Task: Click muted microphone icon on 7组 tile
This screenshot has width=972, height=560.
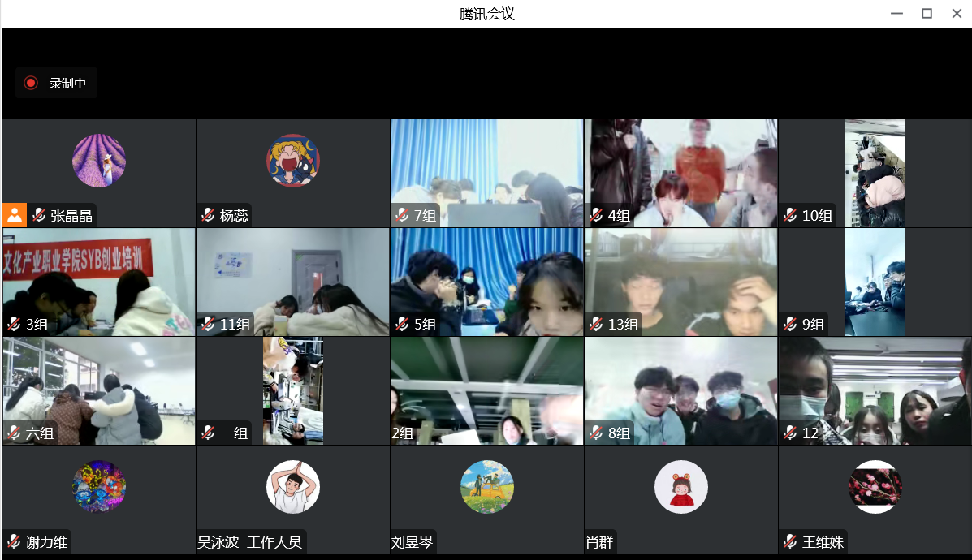Action: click(x=403, y=216)
